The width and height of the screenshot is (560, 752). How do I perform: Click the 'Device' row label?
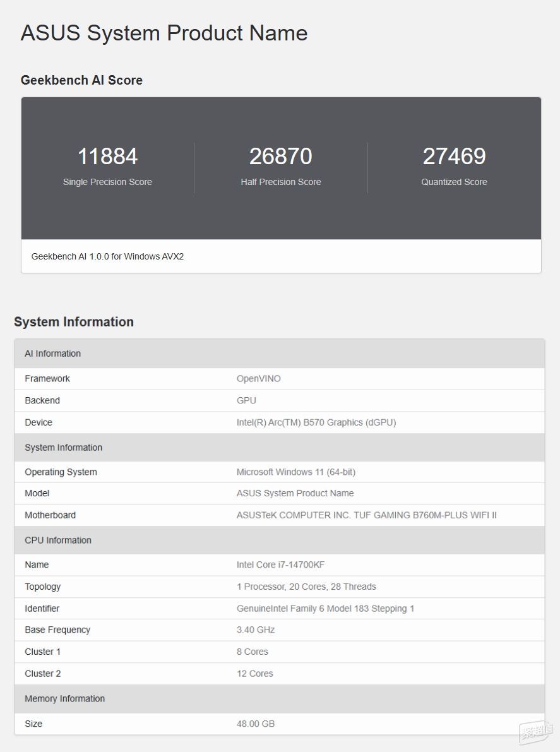(39, 422)
